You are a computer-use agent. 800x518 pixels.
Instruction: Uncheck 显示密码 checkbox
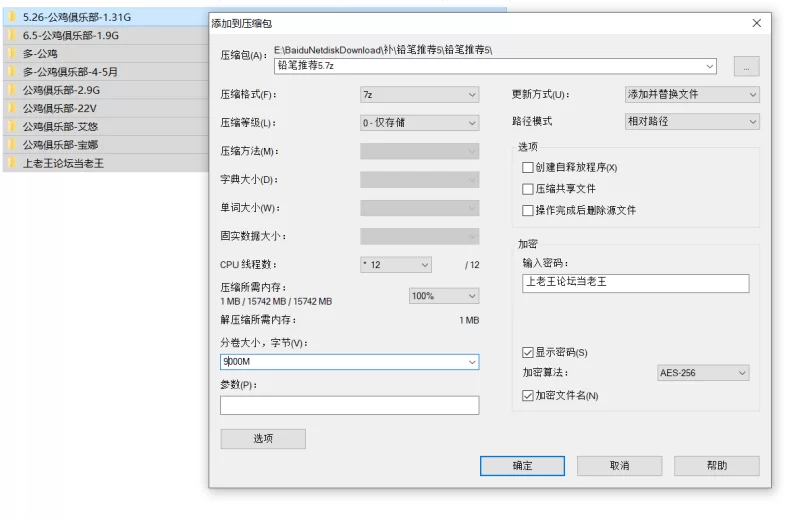(528, 353)
